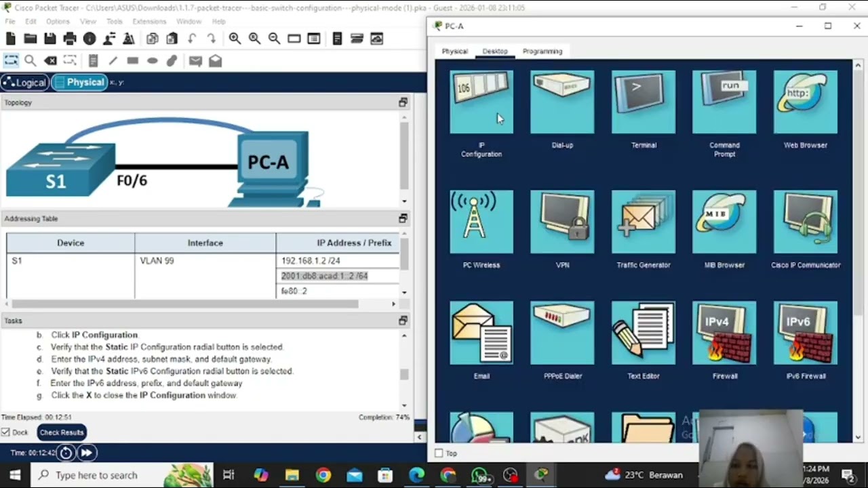Open the Terminal app on PC-A

[644, 102]
